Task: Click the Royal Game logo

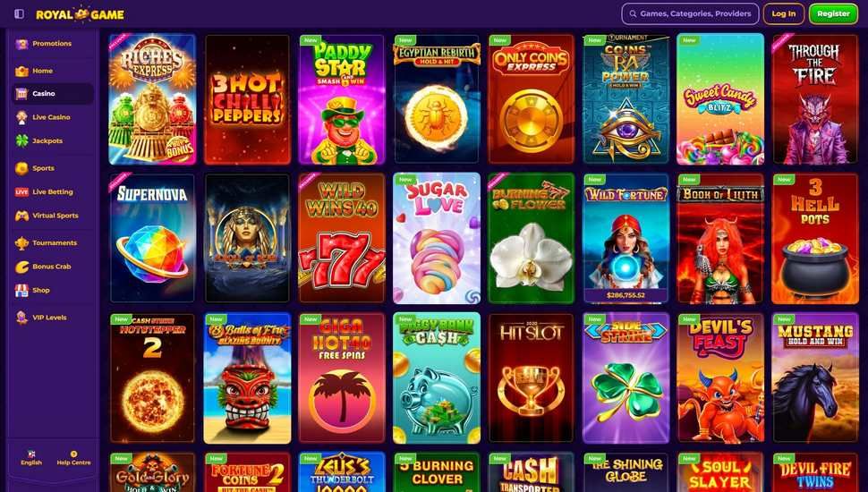Action: tap(80, 14)
